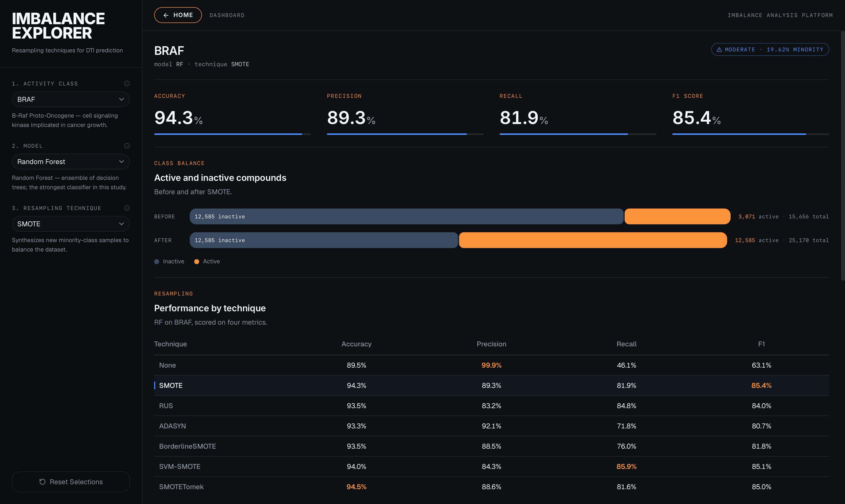Click the After inactive bar segment
The image size is (845, 504).
pos(324,240)
